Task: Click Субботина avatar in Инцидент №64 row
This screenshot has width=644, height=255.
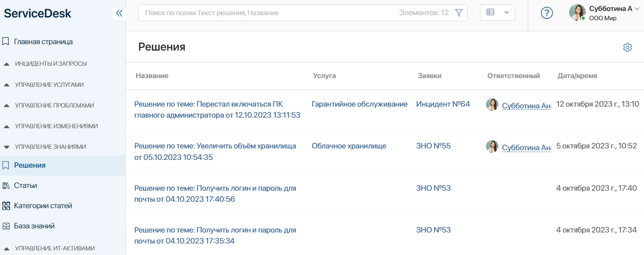Action: pos(492,105)
